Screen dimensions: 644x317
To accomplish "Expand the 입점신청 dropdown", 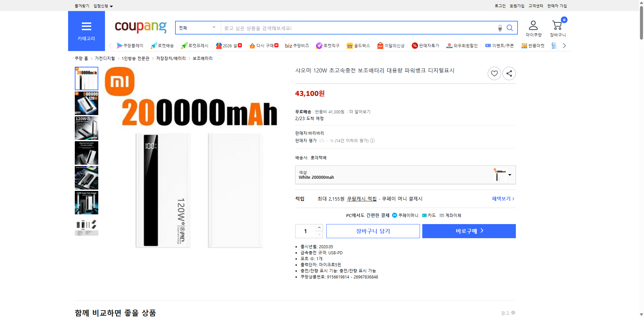I will coord(102,6).
